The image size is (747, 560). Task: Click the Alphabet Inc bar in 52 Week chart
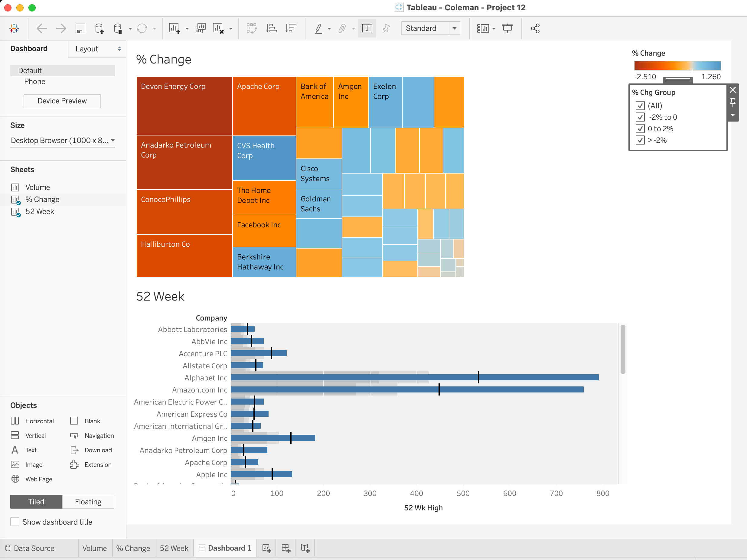(415, 377)
